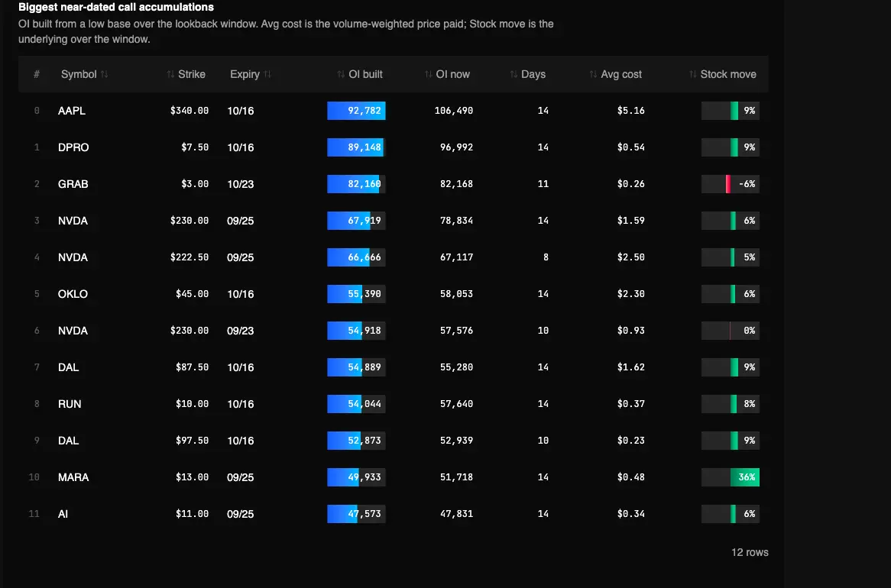Click the 47,831 OI now value

coord(456,514)
